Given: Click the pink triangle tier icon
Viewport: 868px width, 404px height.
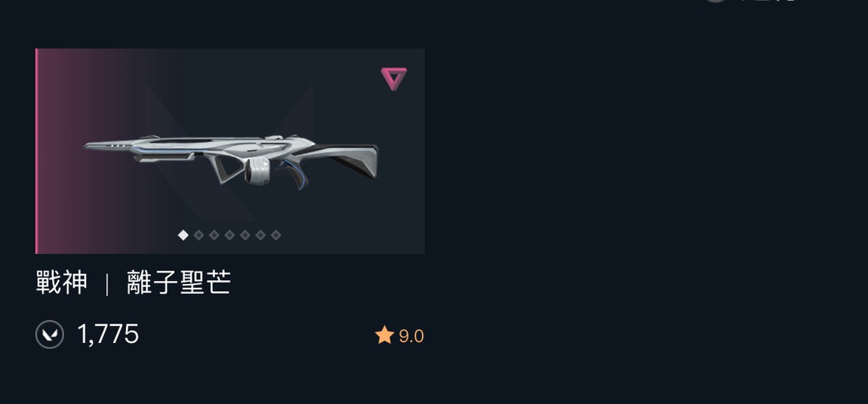Looking at the screenshot, I should [394, 79].
